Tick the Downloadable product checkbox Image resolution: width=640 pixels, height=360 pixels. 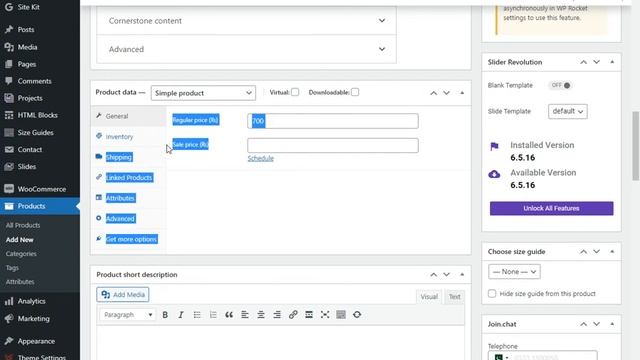(x=355, y=92)
